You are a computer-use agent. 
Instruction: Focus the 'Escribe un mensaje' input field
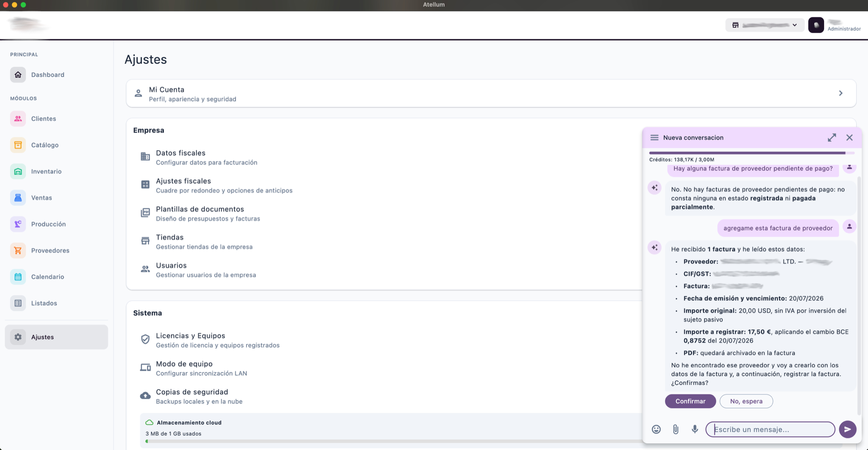770,429
